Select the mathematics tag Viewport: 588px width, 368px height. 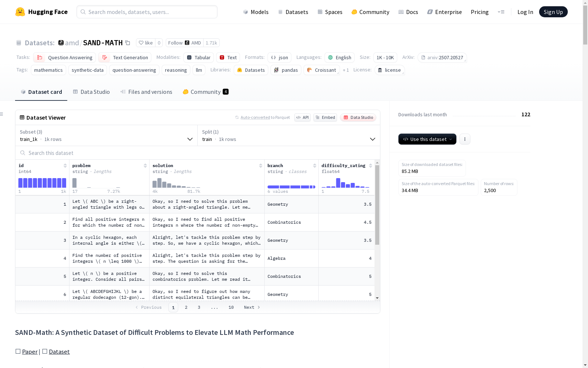click(x=49, y=70)
